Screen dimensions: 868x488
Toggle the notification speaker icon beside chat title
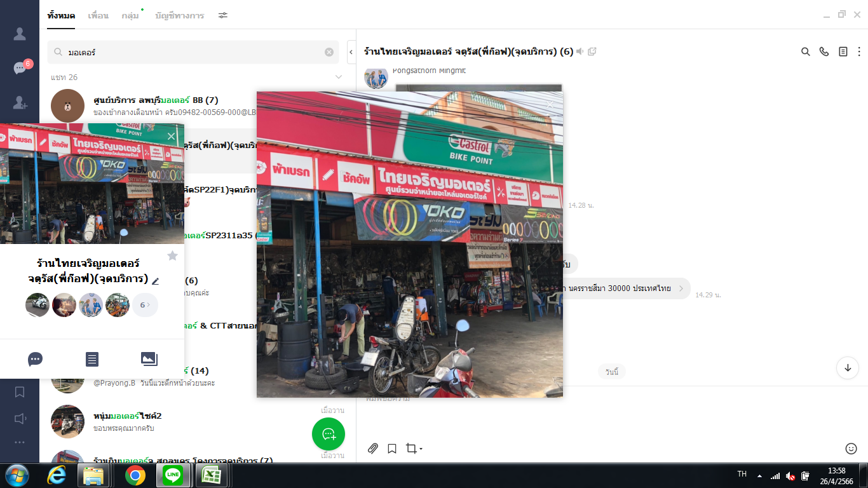point(580,52)
